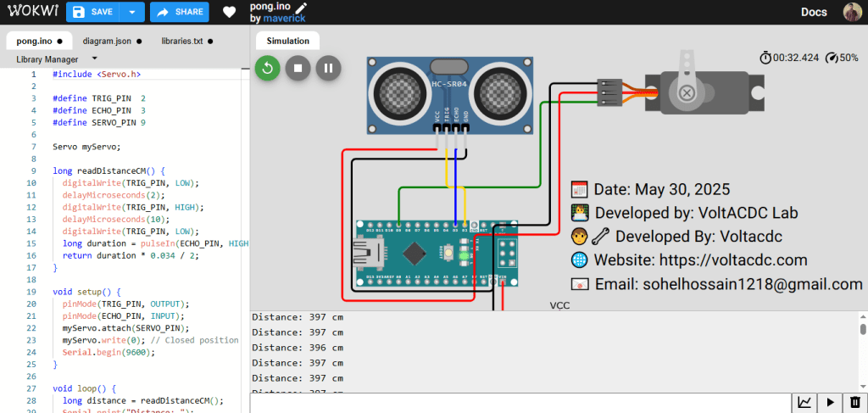Click line 4 #define ECHO_PIN

99,111
